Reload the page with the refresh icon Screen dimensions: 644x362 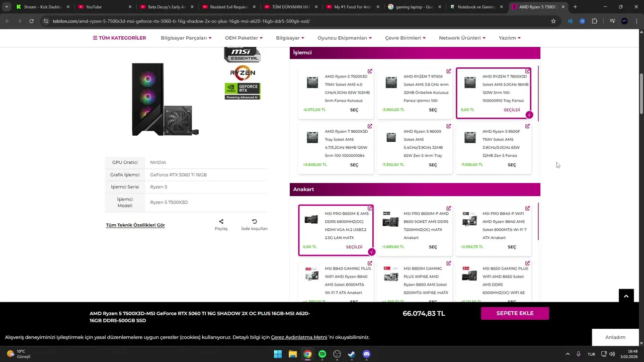32,21
